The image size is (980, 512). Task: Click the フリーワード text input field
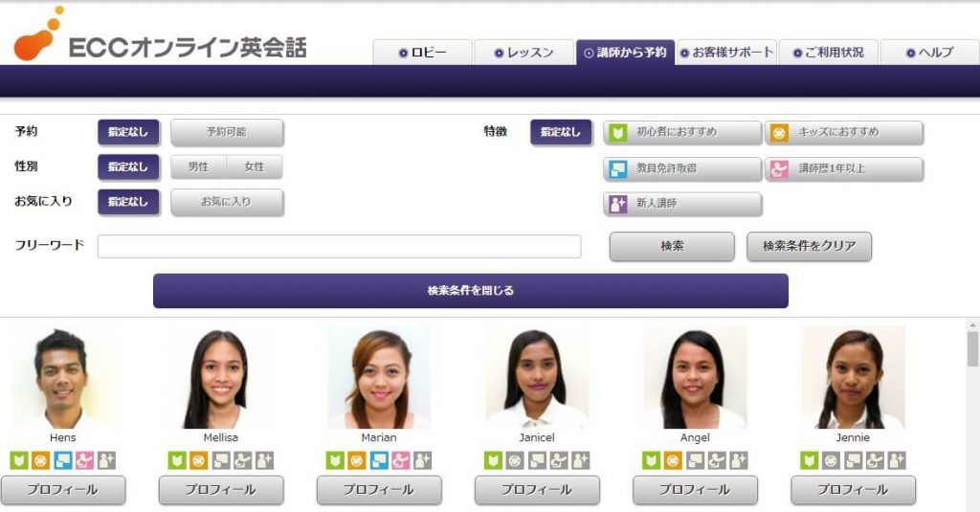(339, 246)
